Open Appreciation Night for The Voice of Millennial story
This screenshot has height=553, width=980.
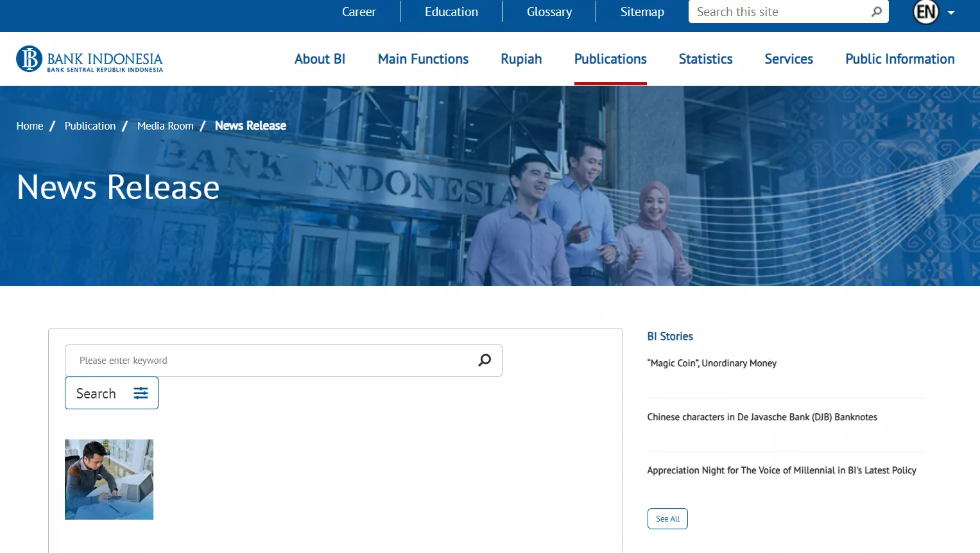point(782,470)
